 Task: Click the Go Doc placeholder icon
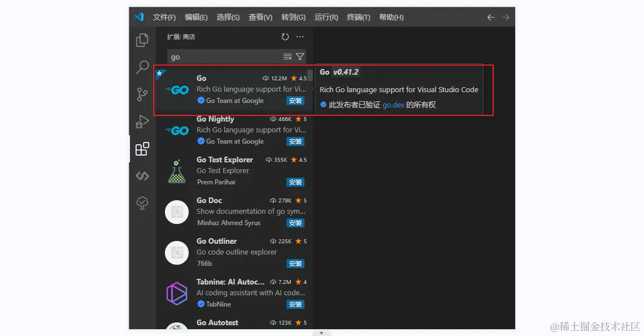177,212
